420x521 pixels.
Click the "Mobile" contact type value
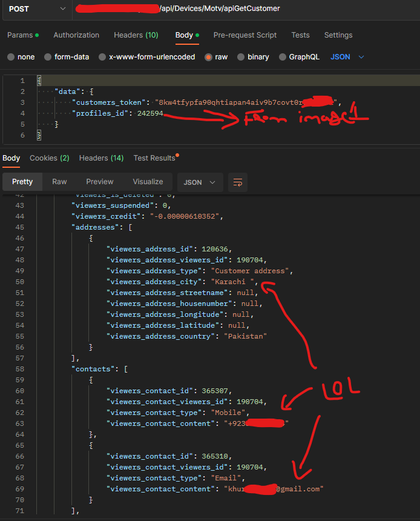coord(228,413)
